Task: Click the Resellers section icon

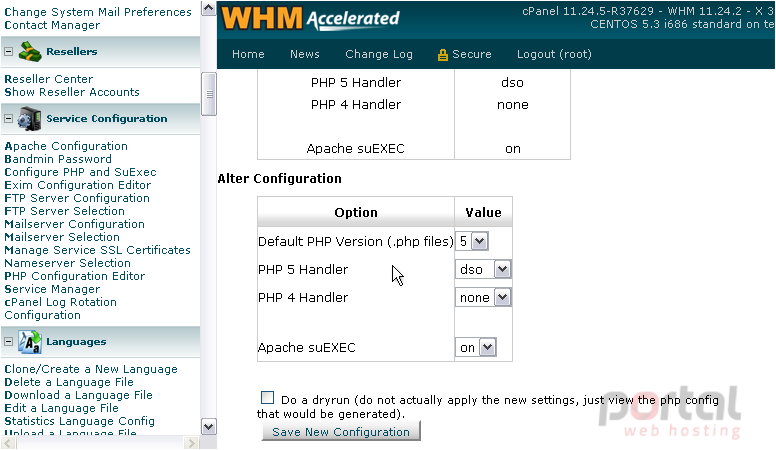Action: click(30, 51)
